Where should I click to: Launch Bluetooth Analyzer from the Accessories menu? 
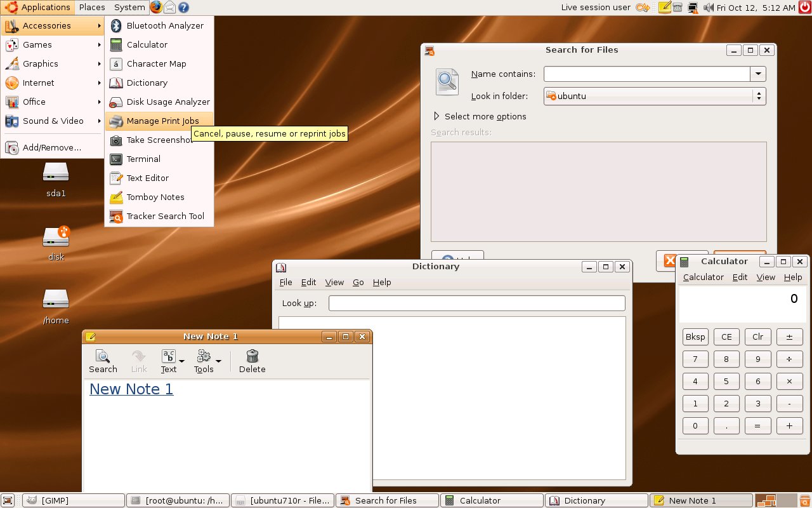[159, 25]
